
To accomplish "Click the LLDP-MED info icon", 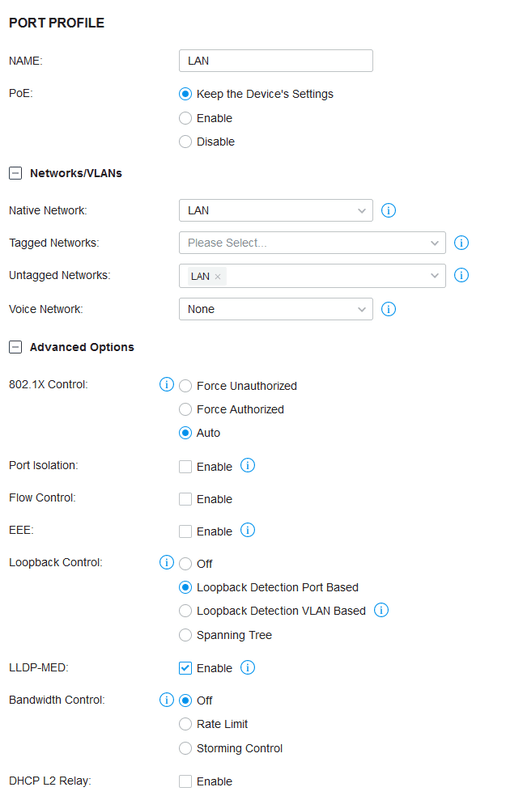I will [247, 667].
